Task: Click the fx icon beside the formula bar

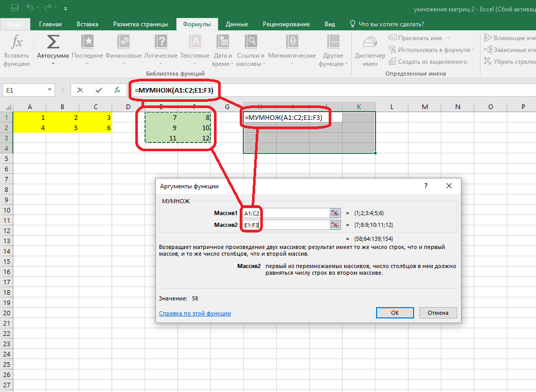Action: 117,90
